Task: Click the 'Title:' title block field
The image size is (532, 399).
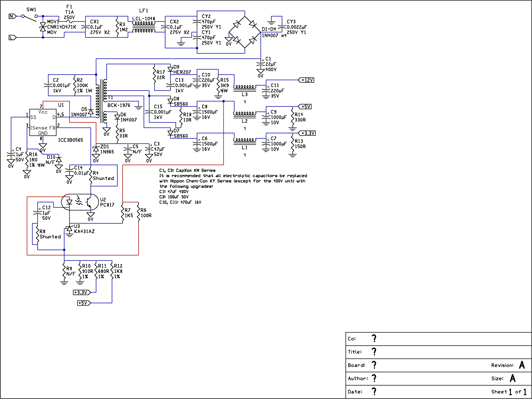Action: point(438,352)
